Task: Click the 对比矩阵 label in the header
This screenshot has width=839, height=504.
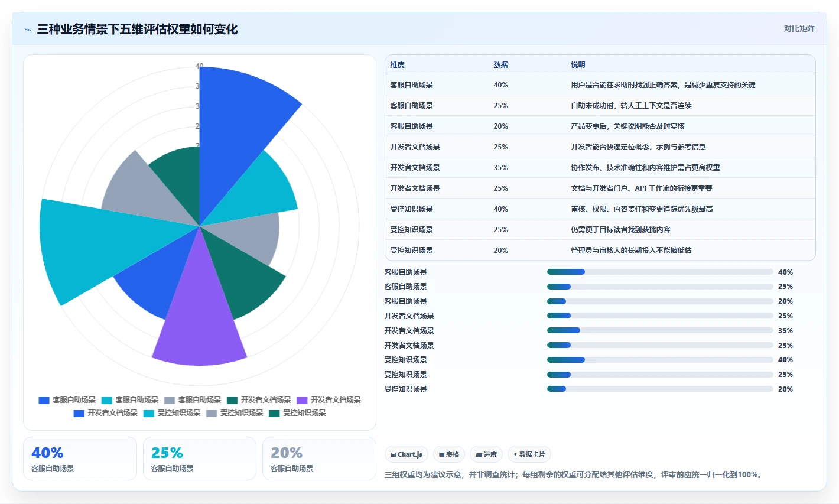Action: click(x=799, y=29)
